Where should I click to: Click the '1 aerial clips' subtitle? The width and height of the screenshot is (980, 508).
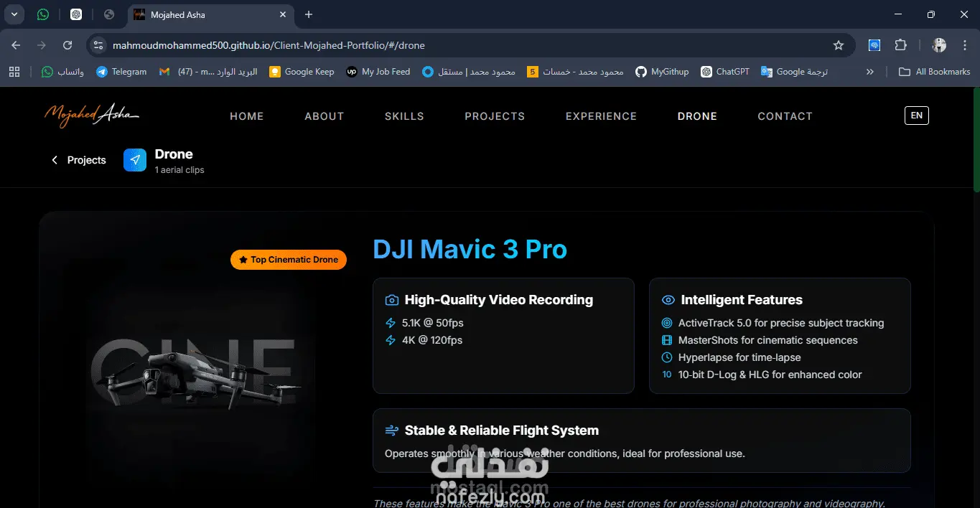[x=179, y=170]
